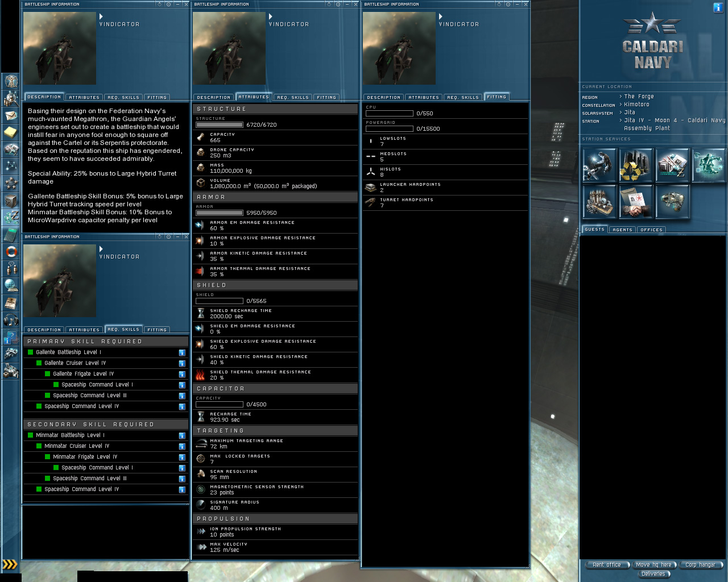Show info for Minmatar Frigate Level IV
728x582 pixels.
[x=182, y=458]
